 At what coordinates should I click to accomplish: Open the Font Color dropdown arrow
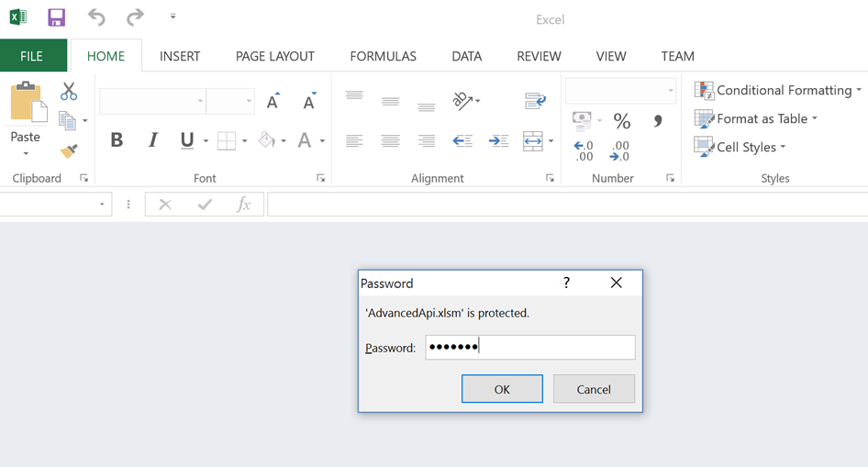322,141
